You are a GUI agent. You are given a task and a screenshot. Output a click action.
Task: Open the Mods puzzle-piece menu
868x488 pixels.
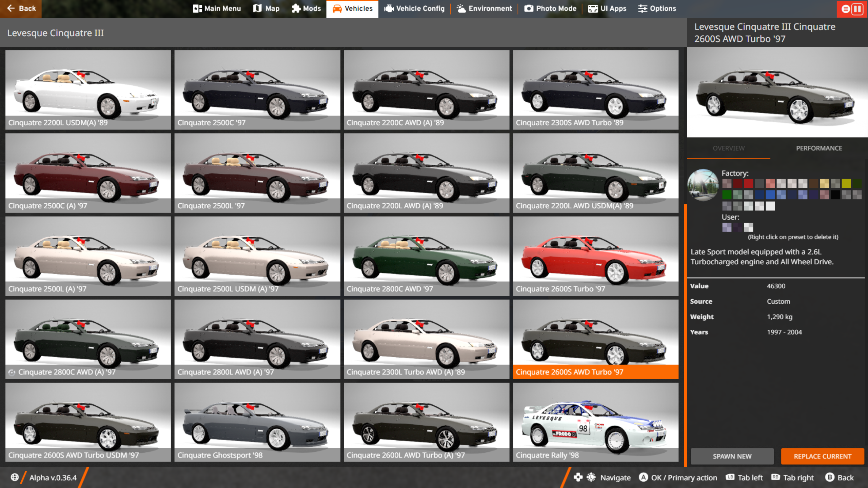[x=306, y=8]
